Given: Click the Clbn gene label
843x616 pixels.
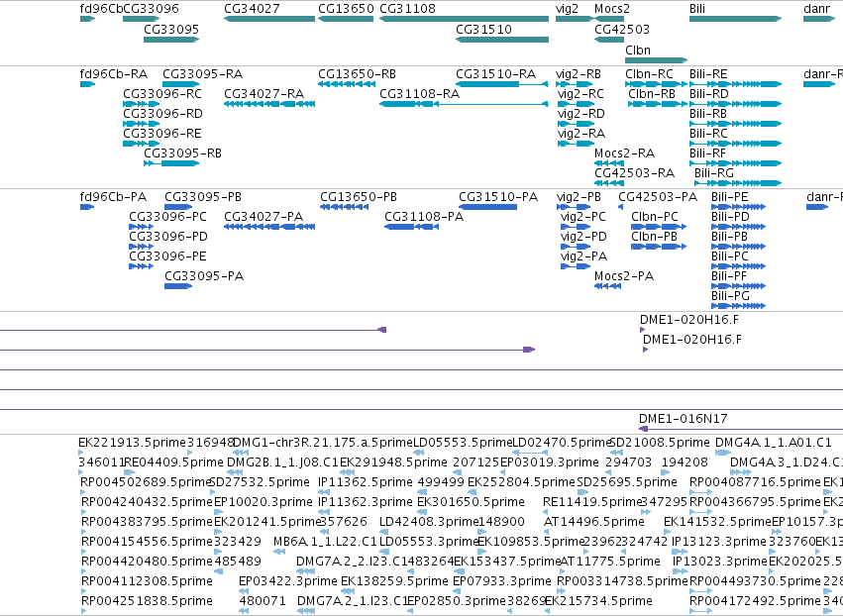Looking at the screenshot, I should tap(638, 50).
